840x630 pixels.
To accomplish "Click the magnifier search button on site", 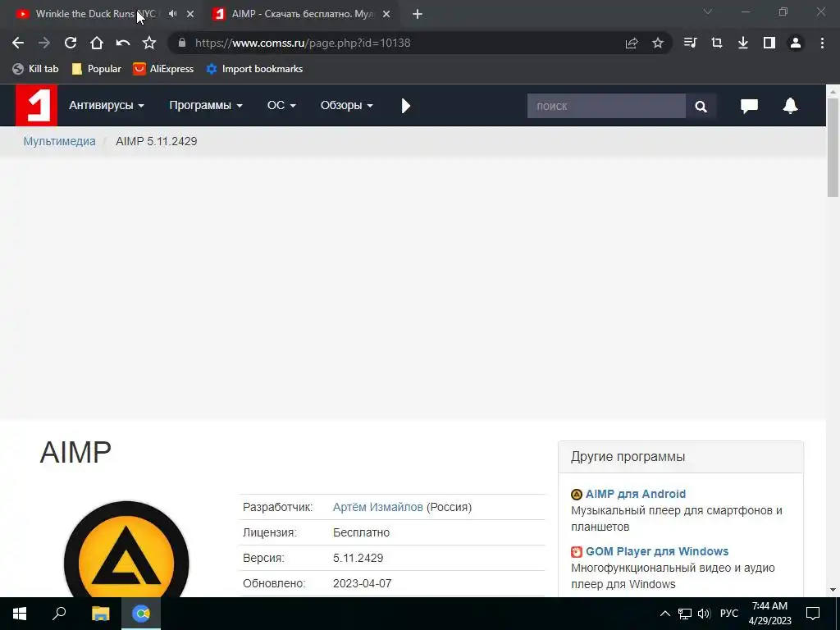I will pos(701,106).
